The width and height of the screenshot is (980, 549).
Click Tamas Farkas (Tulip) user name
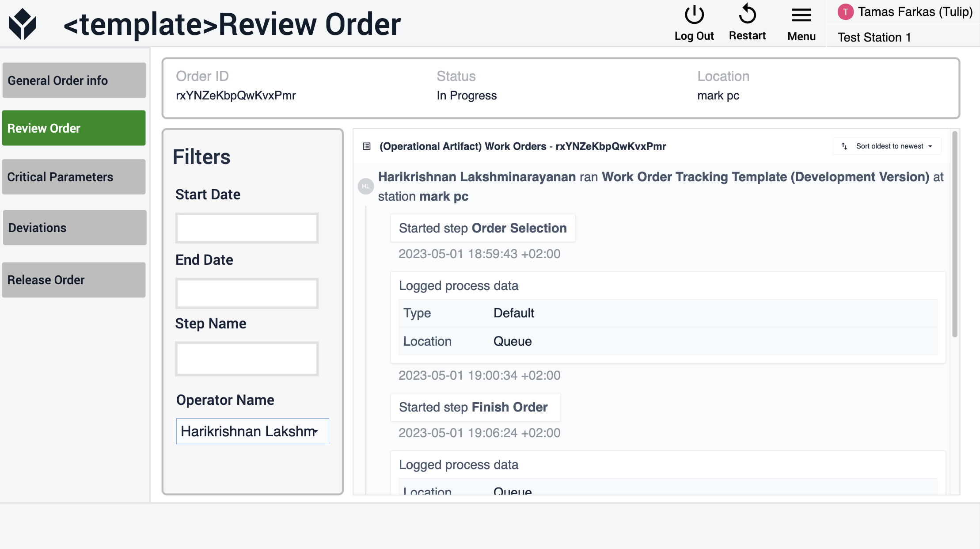(915, 12)
